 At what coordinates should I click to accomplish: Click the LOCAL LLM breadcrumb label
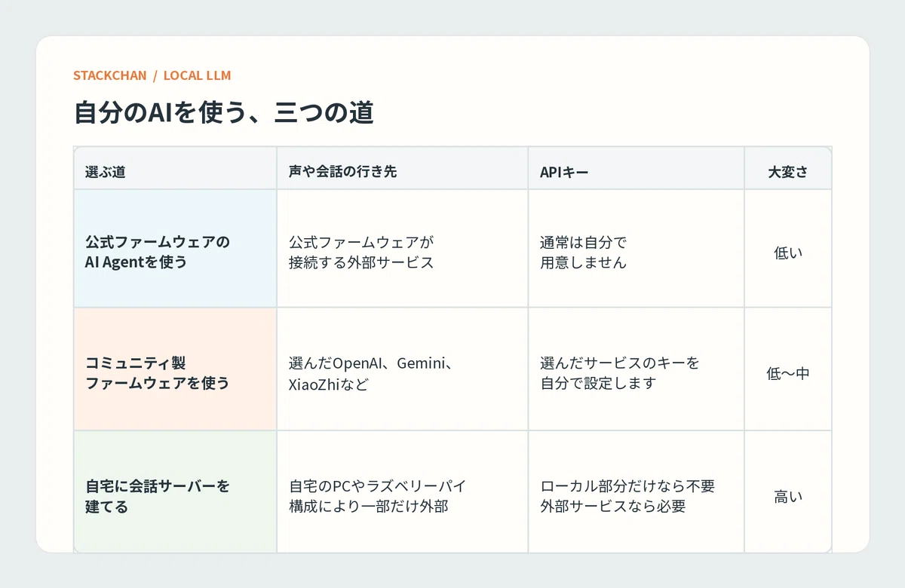pos(197,75)
